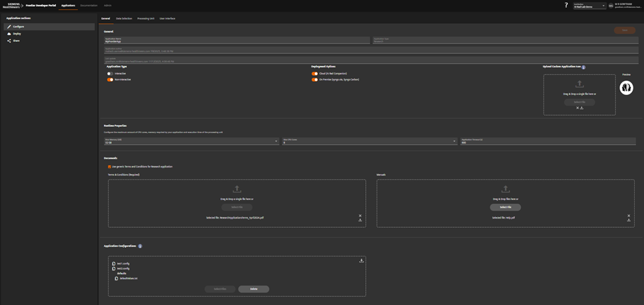Open the Processing Unit tab
Screen dimensions: 644x305
(146, 19)
